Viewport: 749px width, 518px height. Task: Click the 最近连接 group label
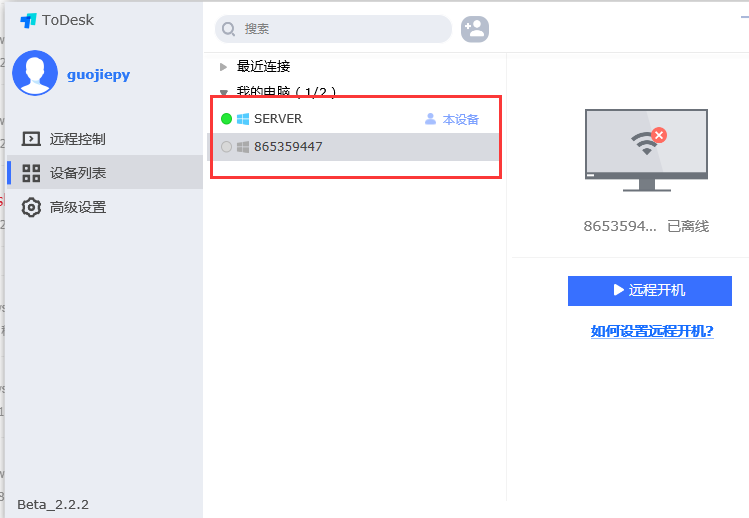pyautogui.click(x=264, y=66)
